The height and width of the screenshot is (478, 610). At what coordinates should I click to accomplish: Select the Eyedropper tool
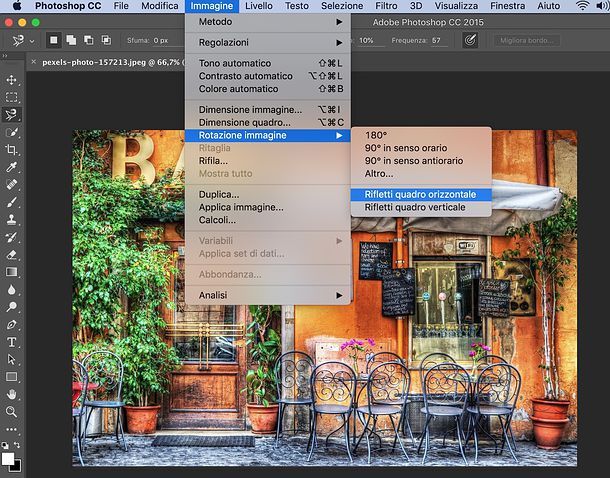(x=11, y=167)
